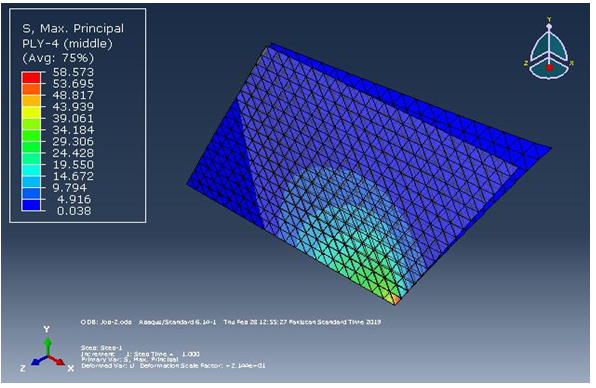596x388 pixels.
Task: Click the ODB title block annotation line
Action: pyautogui.click(x=231, y=322)
